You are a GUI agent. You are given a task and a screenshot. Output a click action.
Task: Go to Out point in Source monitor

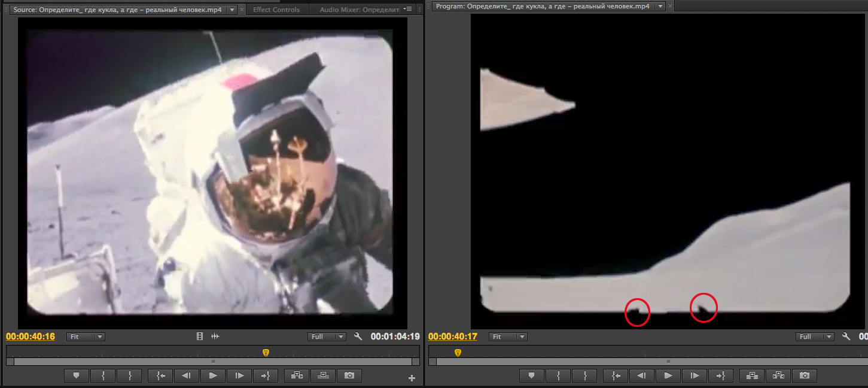(266, 375)
